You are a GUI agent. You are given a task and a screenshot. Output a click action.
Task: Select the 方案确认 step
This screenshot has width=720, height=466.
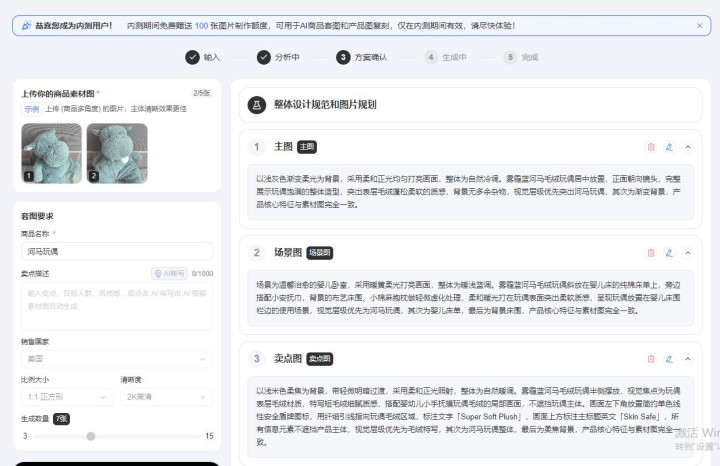344,58
